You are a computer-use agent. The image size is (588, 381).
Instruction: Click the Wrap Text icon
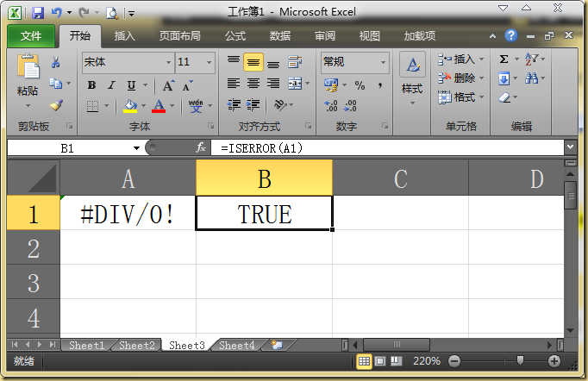point(295,62)
